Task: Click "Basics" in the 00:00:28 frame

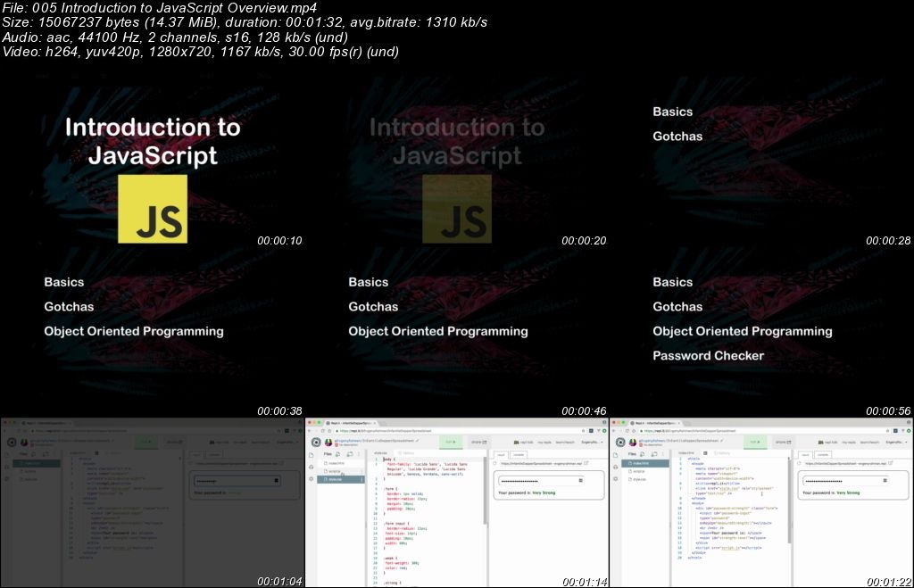Action: tap(673, 112)
